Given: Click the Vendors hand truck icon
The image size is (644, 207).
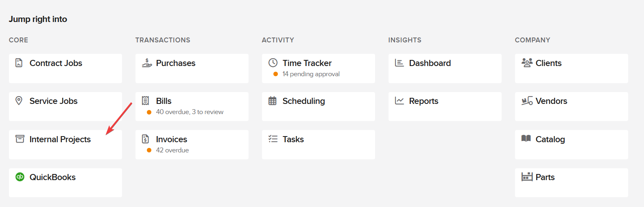Looking at the screenshot, I should 527,101.
